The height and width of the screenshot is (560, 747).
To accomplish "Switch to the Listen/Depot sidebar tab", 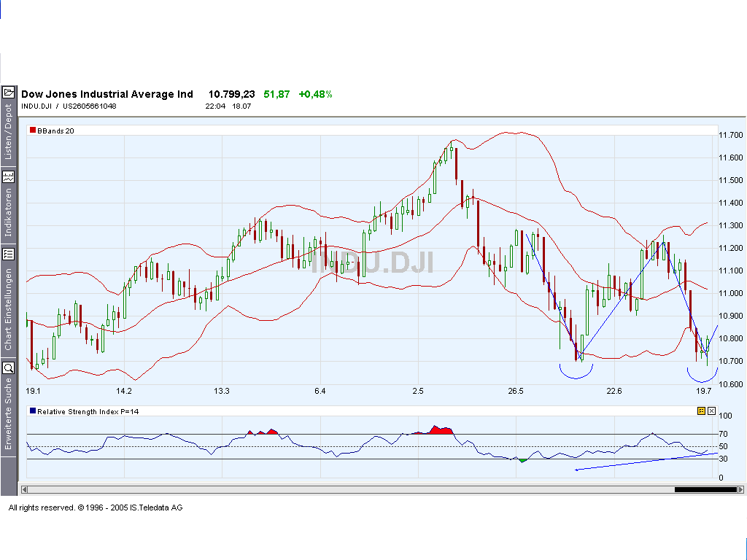I will (x=8, y=132).
